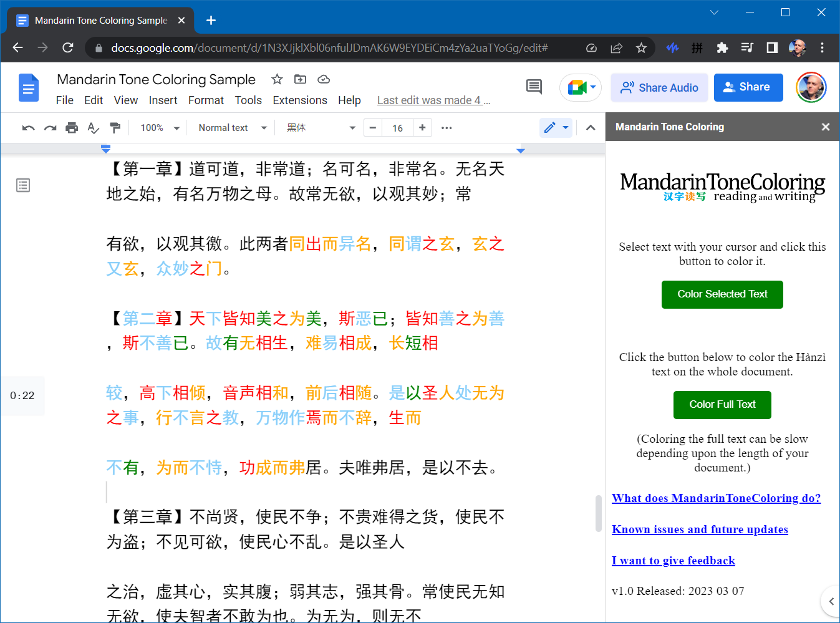The width and height of the screenshot is (840, 623).
Task: Open the three-dot more options toolbar menu
Action: pos(447,128)
